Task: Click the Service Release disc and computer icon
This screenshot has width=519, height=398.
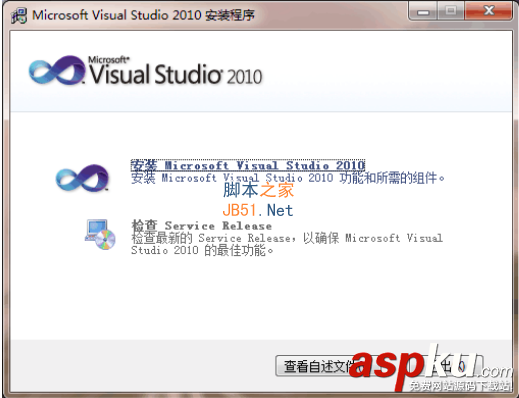Action: click(x=100, y=234)
